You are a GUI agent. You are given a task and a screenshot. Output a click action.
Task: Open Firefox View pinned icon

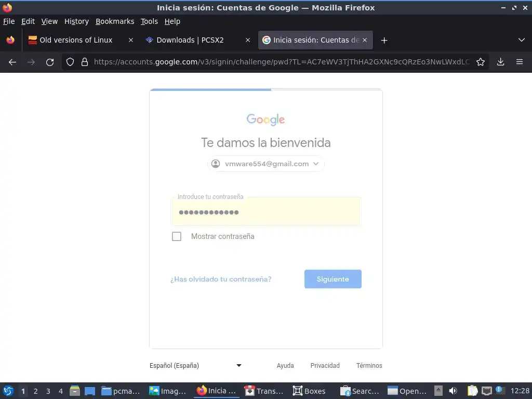click(10, 40)
